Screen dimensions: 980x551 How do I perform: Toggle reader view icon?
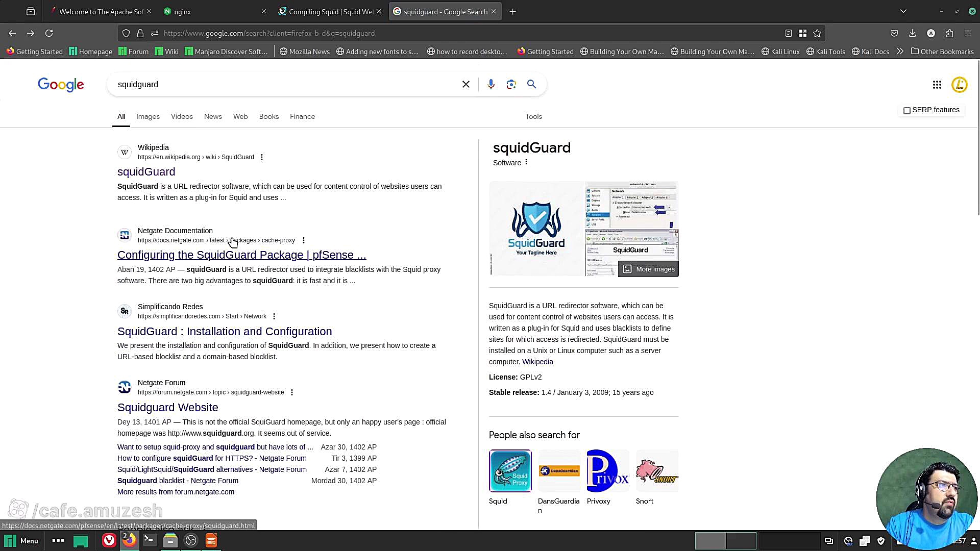click(x=789, y=33)
